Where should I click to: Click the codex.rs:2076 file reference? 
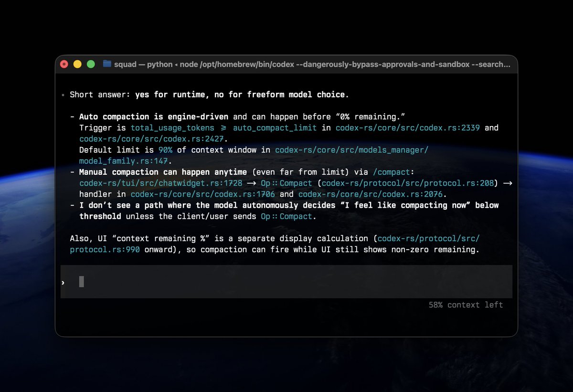371,194
